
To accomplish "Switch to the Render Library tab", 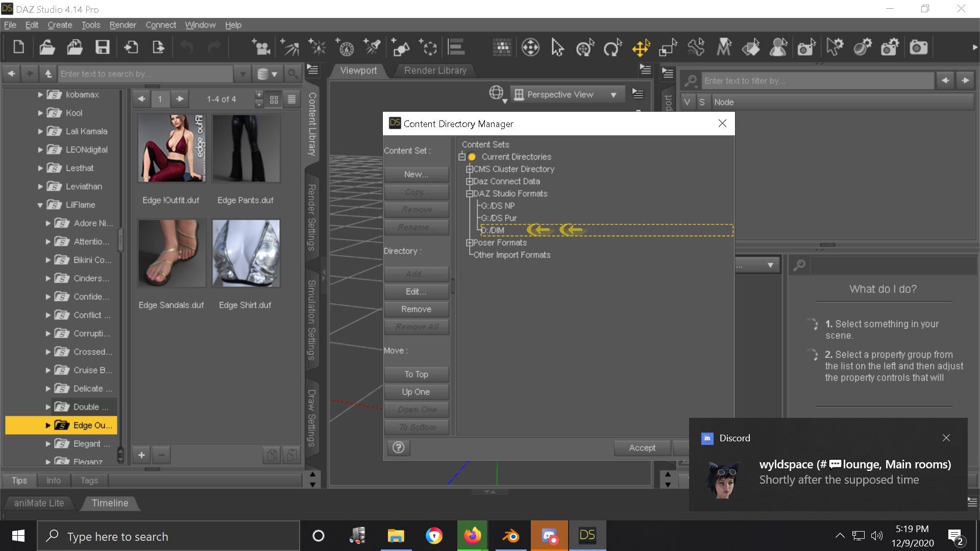I will (435, 70).
